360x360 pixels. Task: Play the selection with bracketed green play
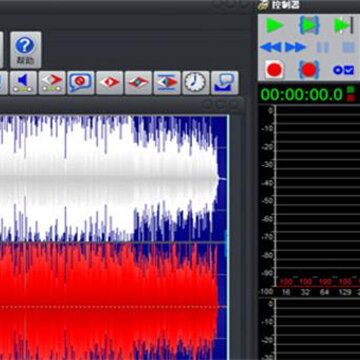[x=309, y=25]
